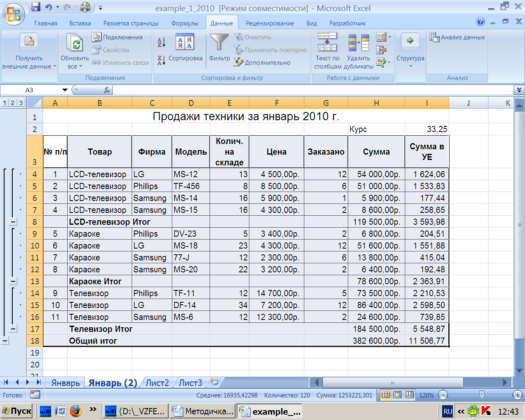This screenshot has width=525, height=420.
Task: Open Вид ribbon tab
Action: coord(312,23)
